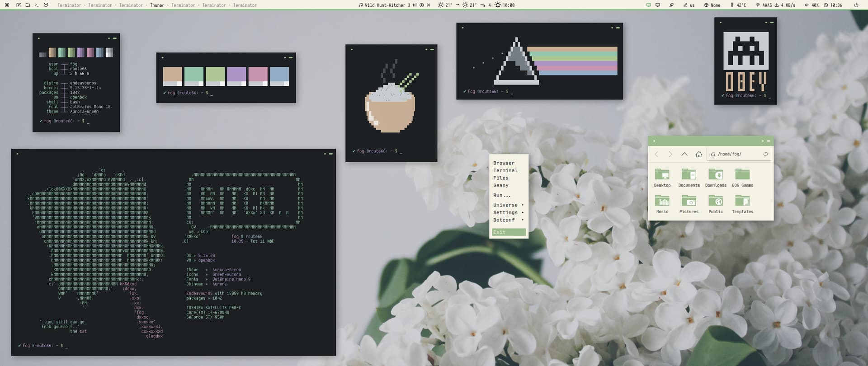Go up to the parent directory

pos(684,155)
